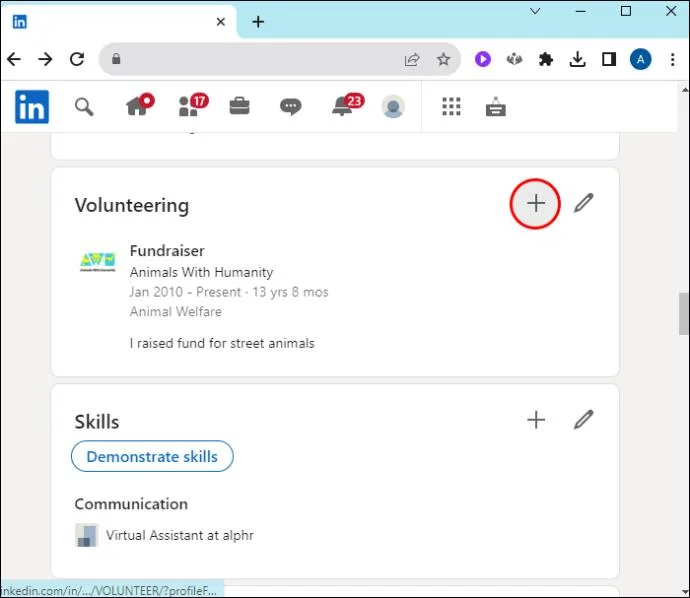
Task: Close the LinkedIn browser tab
Action: pos(221,22)
